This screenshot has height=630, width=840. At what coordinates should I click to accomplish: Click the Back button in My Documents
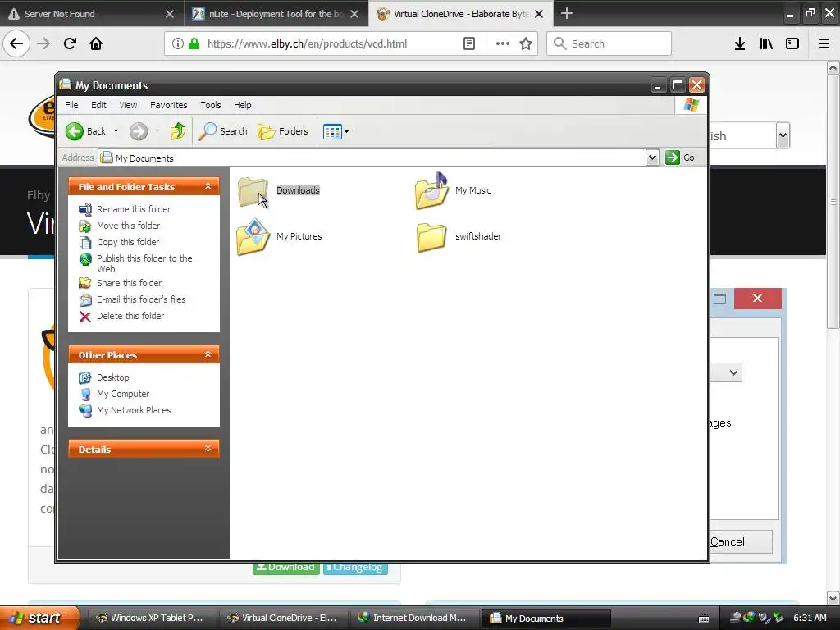(85, 131)
